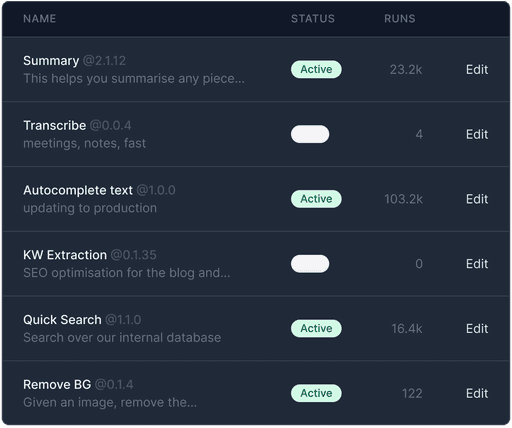
Task: Click the NAME column header
Action: click(39, 19)
